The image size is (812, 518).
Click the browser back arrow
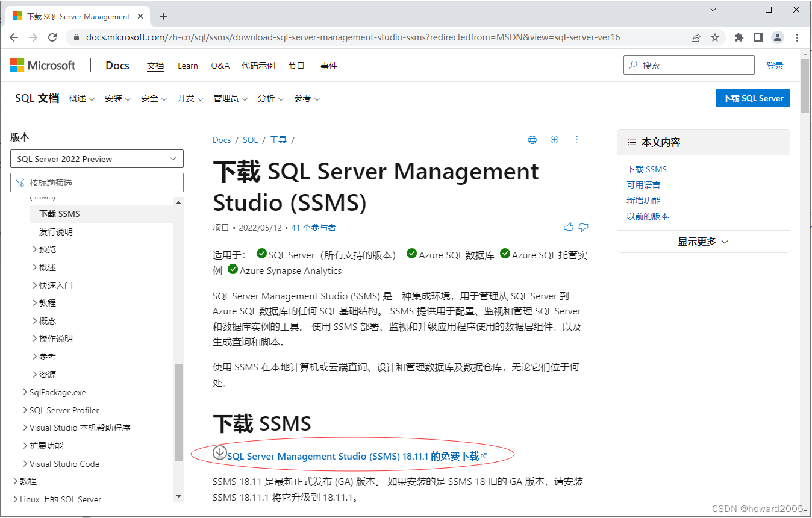point(14,37)
